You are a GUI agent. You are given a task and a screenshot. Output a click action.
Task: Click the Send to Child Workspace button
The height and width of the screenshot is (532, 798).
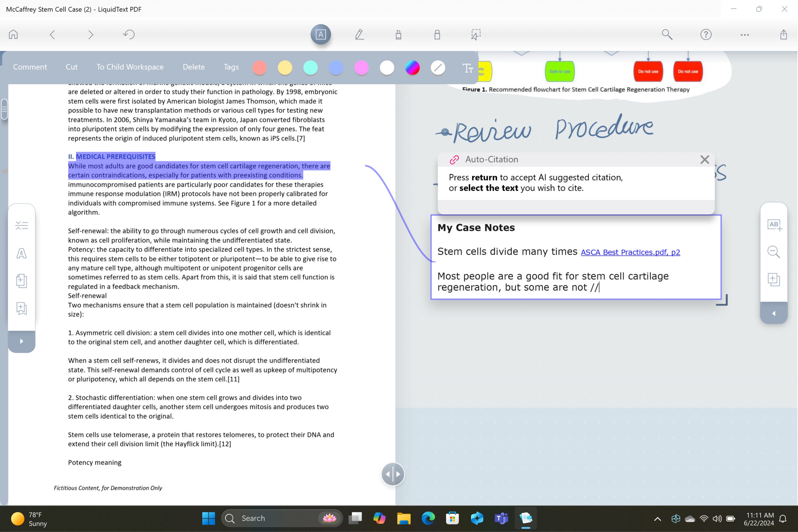pos(130,66)
